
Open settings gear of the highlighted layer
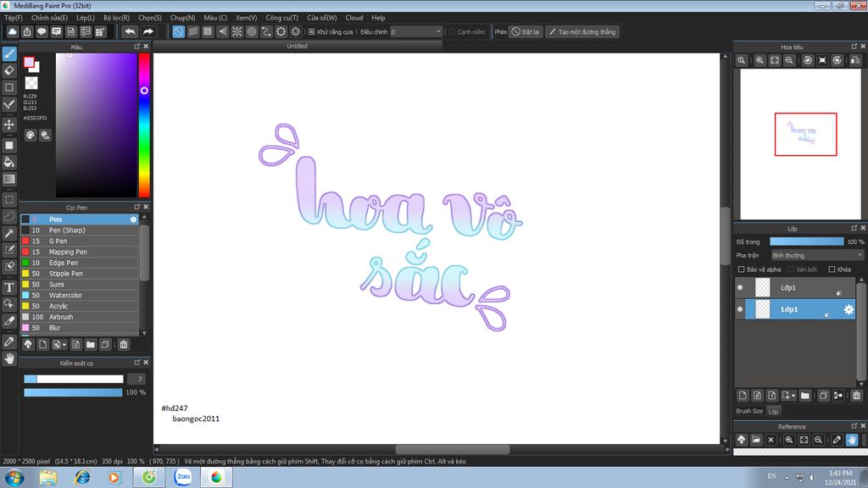point(849,310)
